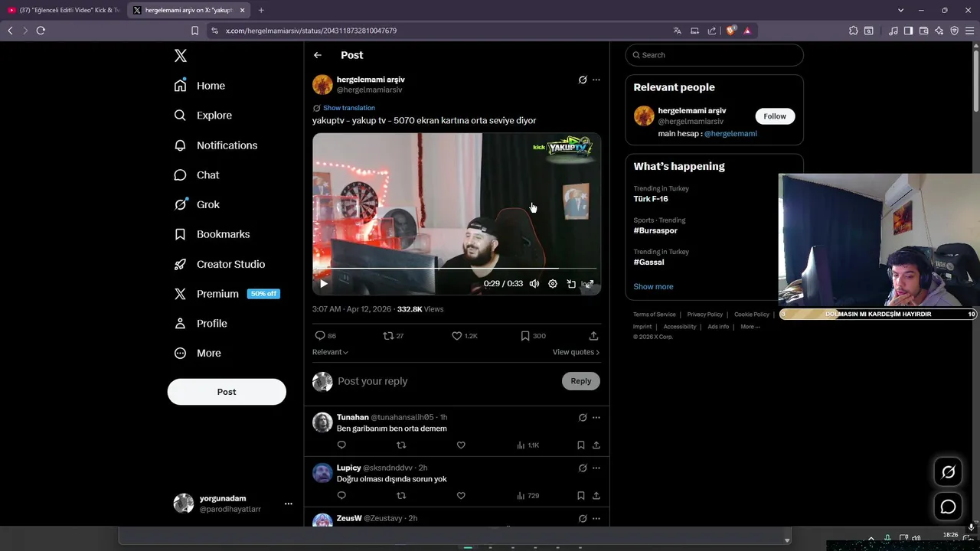Click the X logo in sidebar
Image resolution: width=980 pixels, height=551 pixels.
(181, 55)
